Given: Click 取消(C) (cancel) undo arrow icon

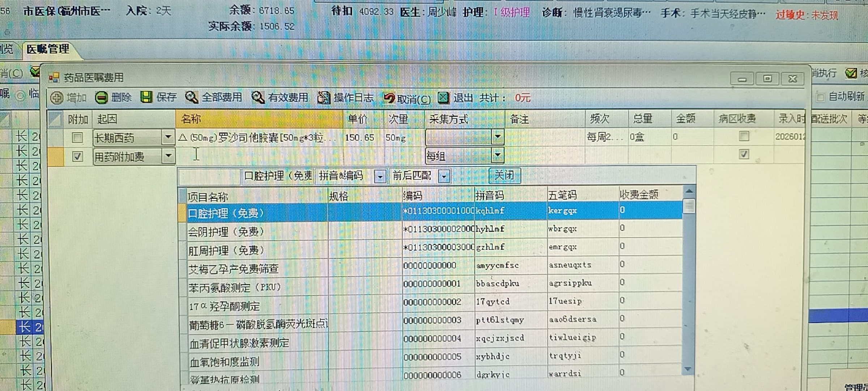Looking at the screenshot, I should tap(389, 98).
